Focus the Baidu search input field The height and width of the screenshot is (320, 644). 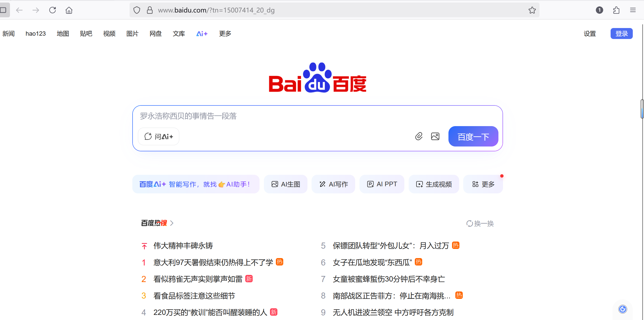coord(317,116)
